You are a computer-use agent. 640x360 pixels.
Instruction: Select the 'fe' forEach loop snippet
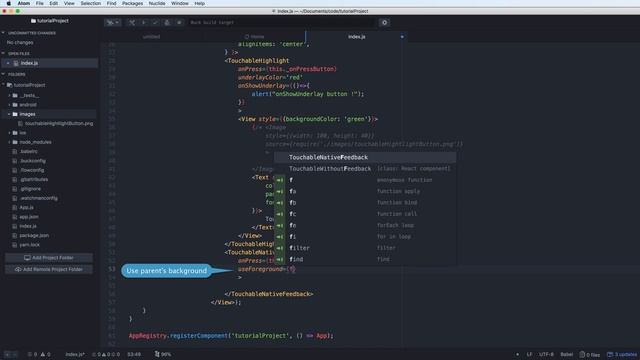[x=365, y=225]
